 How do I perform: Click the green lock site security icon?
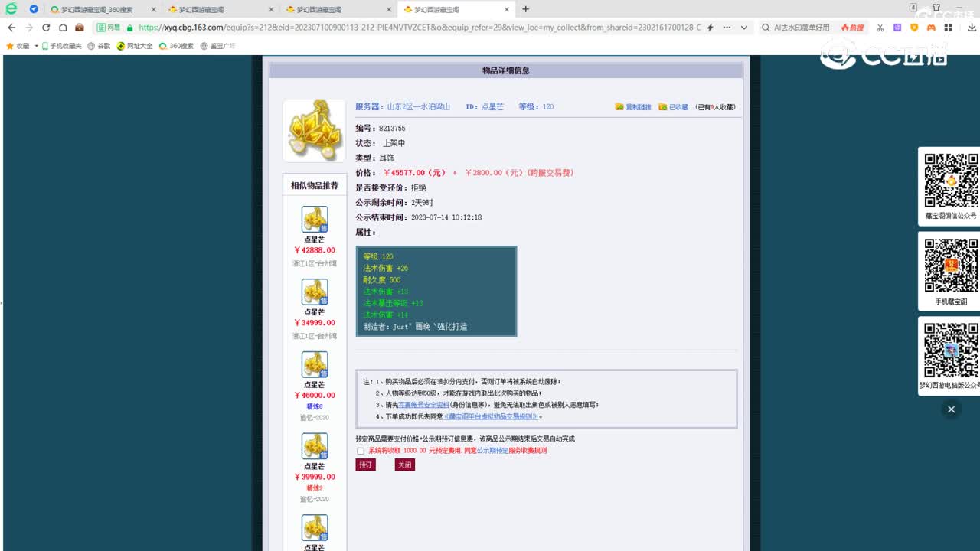pyautogui.click(x=129, y=28)
